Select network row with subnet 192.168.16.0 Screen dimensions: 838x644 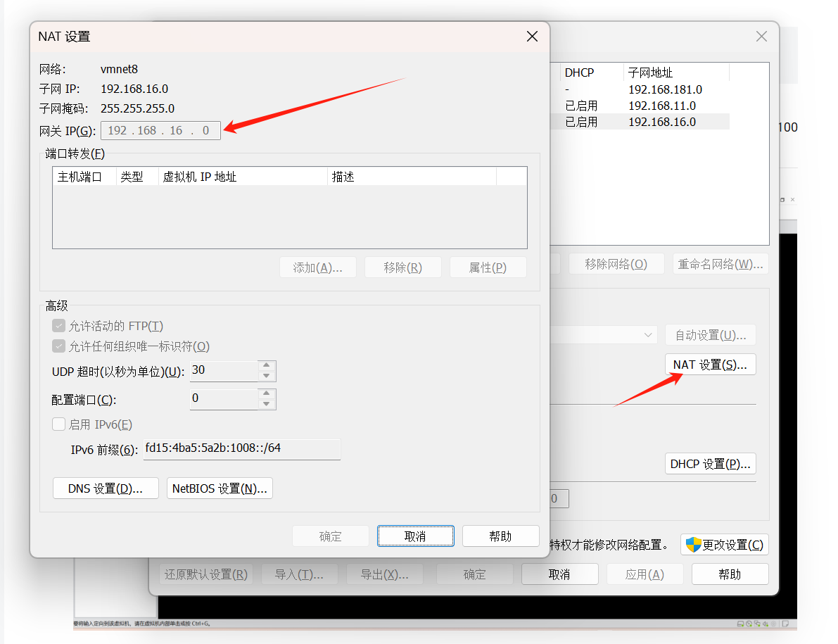coord(640,122)
